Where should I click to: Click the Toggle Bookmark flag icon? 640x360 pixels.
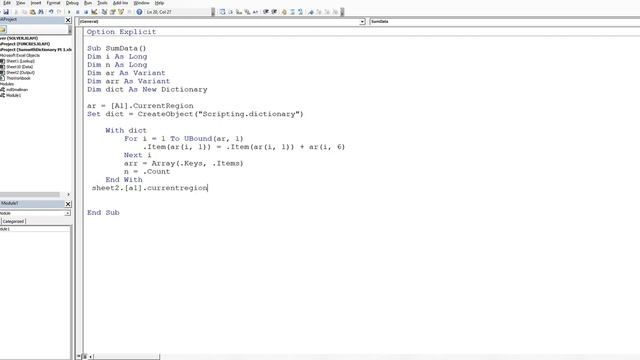(311, 12)
